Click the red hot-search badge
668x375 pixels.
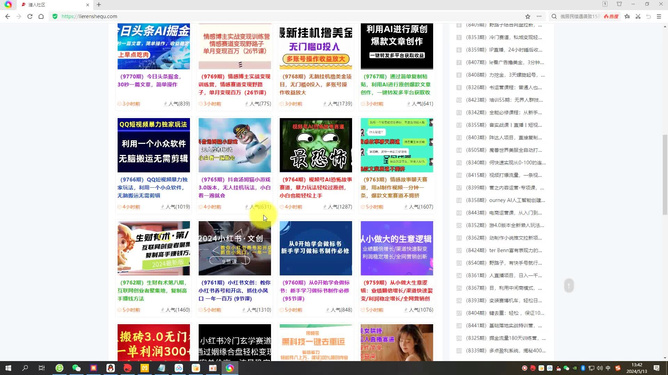click(x=611, y=16)
